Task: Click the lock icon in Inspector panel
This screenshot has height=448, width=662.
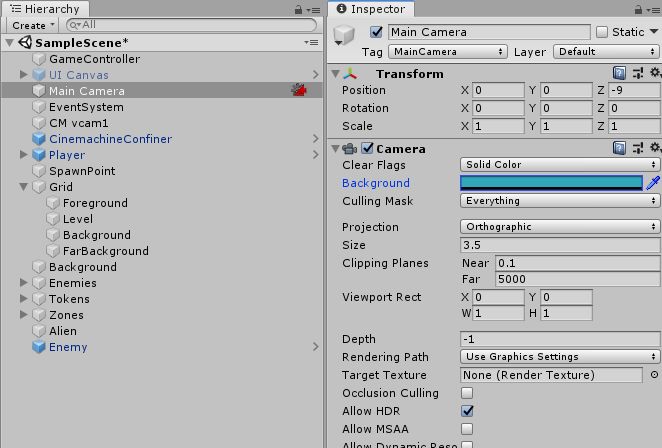Action: click(637, 9)
